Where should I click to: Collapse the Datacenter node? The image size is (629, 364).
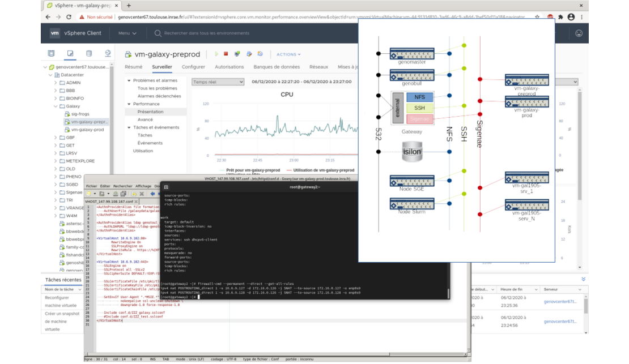click(50, 75)
